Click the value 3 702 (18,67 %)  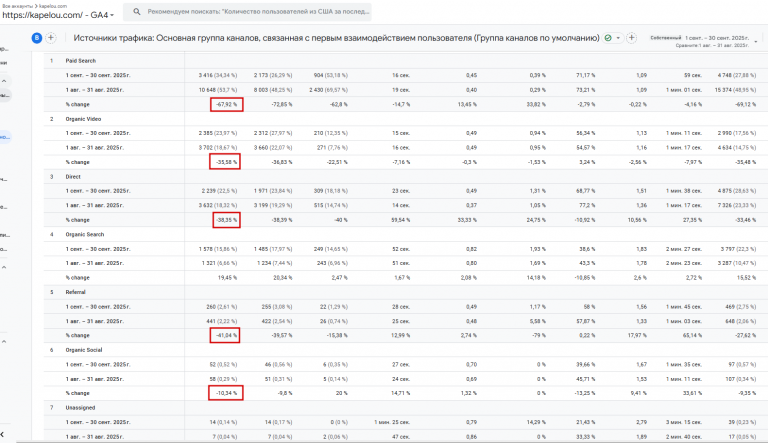point(217,148)
